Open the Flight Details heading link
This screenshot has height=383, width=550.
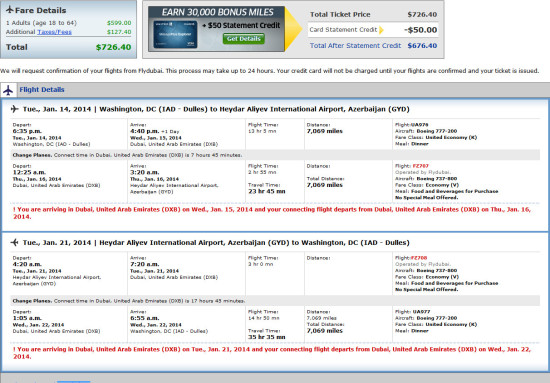pos(42,90)
